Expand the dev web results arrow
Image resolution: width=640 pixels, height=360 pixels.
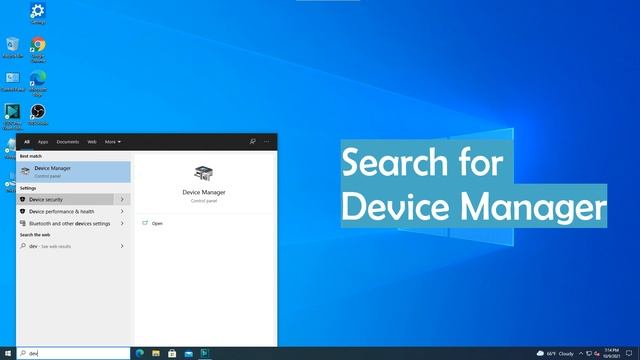[x=122, y=246]
